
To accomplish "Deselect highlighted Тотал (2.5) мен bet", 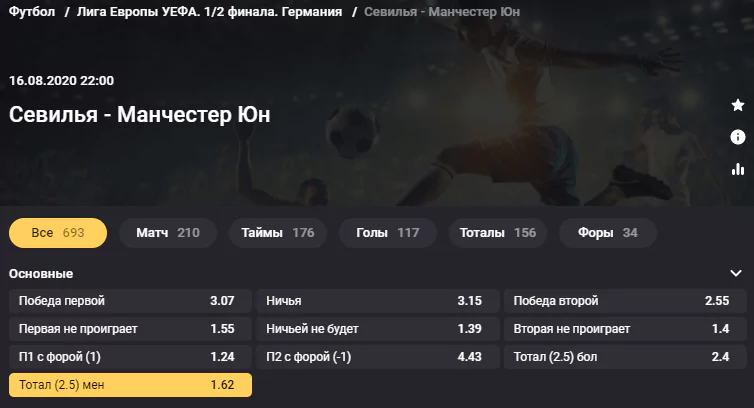I will click(x=130, y=385).
